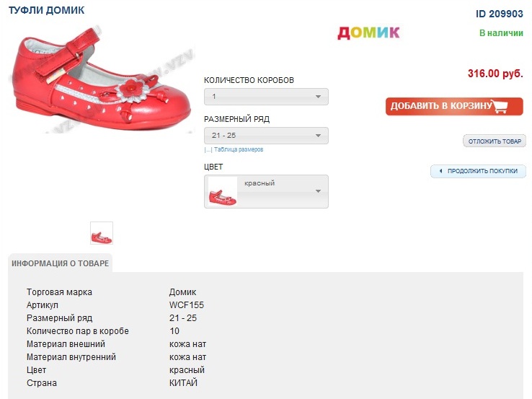Viewport: 532px width, 399px height.
Task: Click the bracket icon before Таблица размеров
Action: [x=208, y=150]
